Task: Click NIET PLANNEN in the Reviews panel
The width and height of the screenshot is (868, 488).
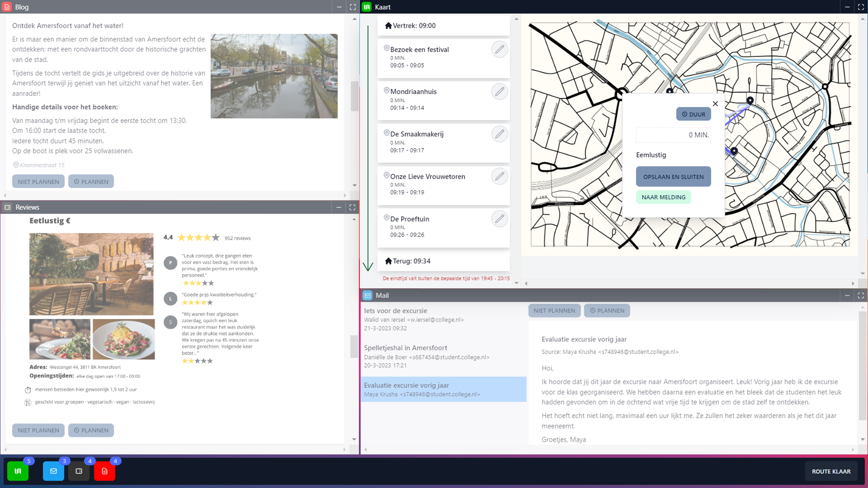Action: [x=38, y=430]
